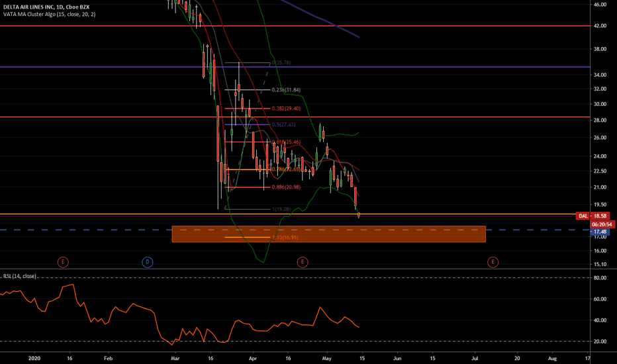
Task: Click 24.00 on the price axis
Action: point(600,156)
